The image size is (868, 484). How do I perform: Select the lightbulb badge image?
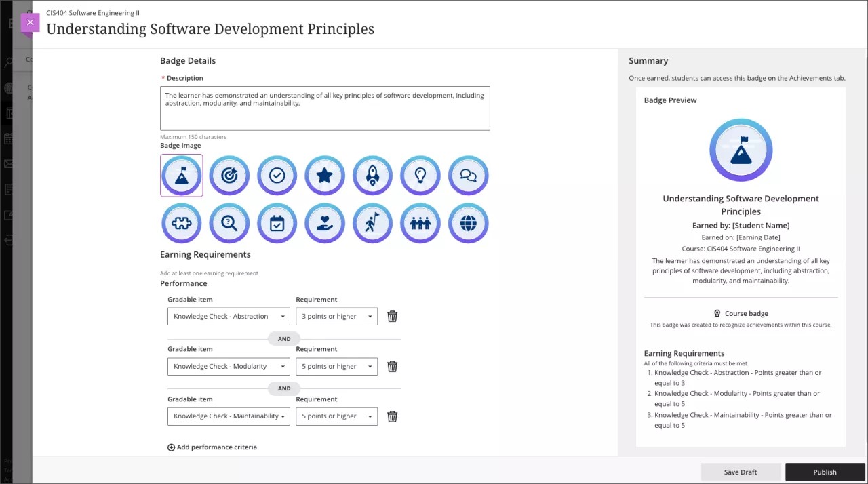[x=420, y=175]
